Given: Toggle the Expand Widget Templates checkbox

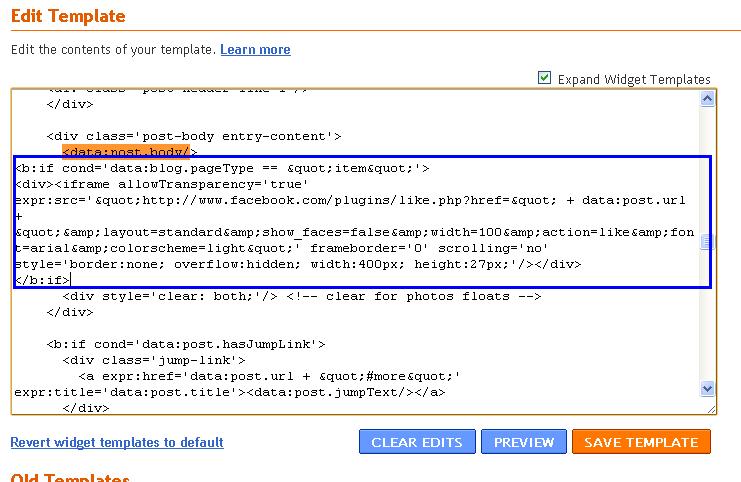Looking at the screenshot, I should point(545,78).
